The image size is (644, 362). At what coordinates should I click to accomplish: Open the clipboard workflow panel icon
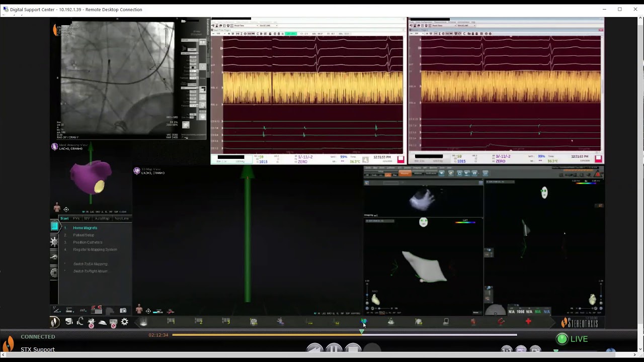54,226
